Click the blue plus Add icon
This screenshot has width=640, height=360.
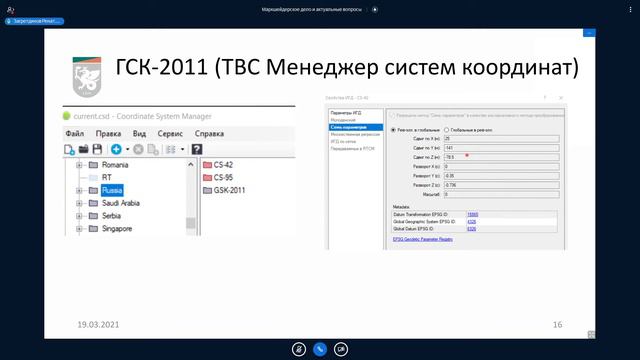point(116,149)
